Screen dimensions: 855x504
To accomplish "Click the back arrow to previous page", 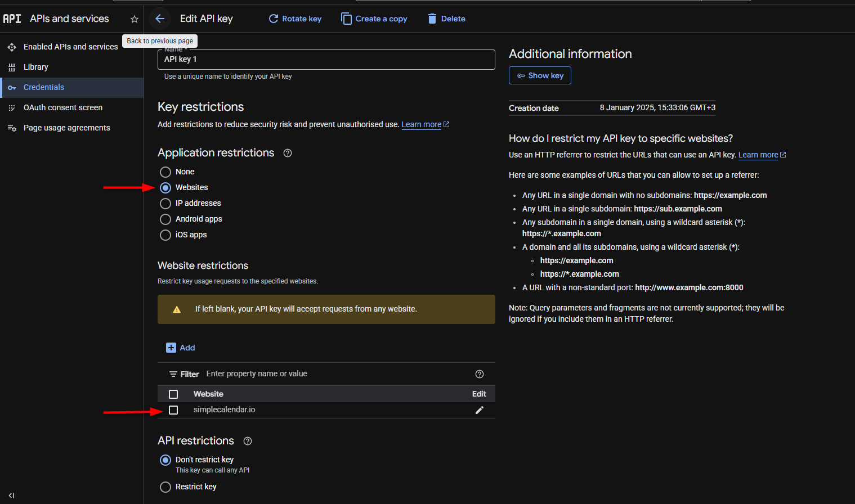I will pos(160,19).
